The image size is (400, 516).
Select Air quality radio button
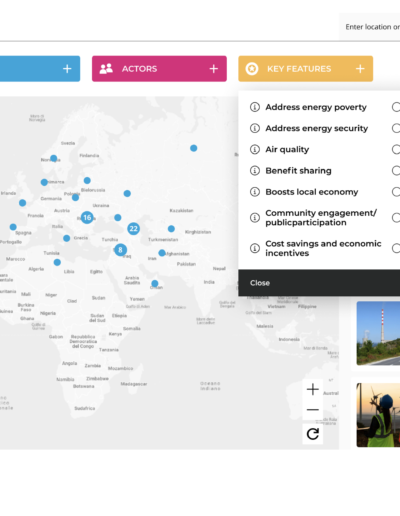pyautogui.click(x=396, y=149)
